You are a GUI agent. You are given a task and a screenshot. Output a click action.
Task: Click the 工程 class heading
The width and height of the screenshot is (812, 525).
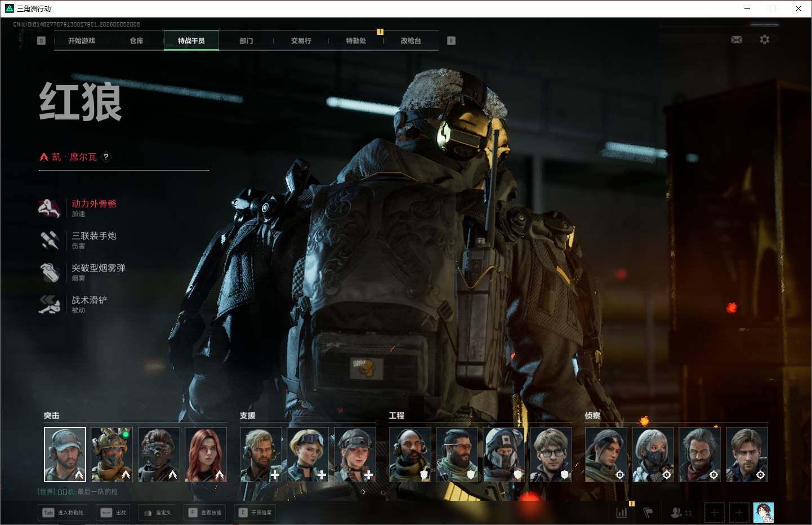(397, 416)
